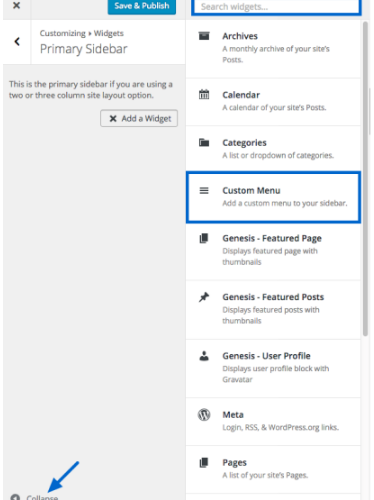Click the Collapse link at bottom
This screenshot has height=500, width=374.
tap(42, 497)
